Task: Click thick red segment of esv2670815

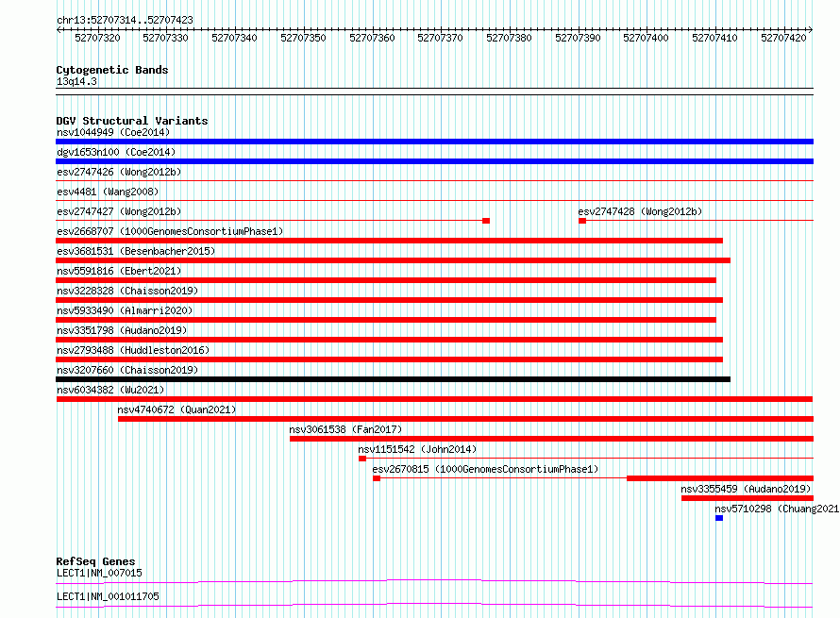Action: point(720,478)
